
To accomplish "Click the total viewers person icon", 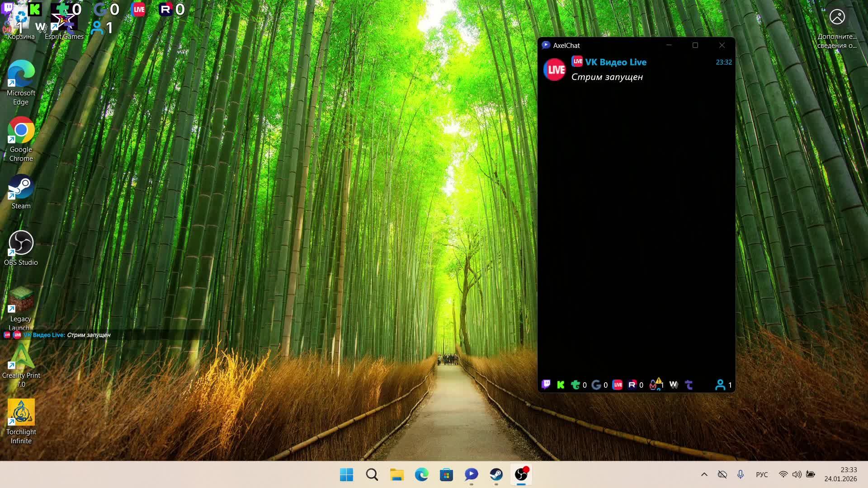I will click(720, 385).
